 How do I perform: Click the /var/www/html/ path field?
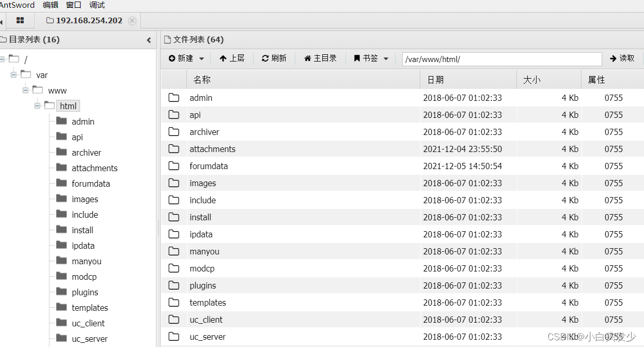(x=502, y=59)
